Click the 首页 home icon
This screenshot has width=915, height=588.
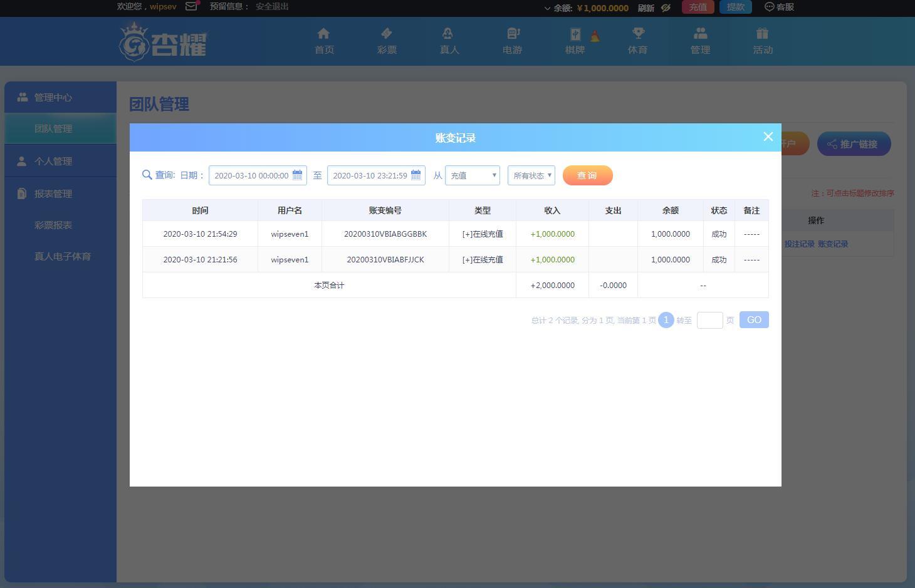tap(324, 33)
